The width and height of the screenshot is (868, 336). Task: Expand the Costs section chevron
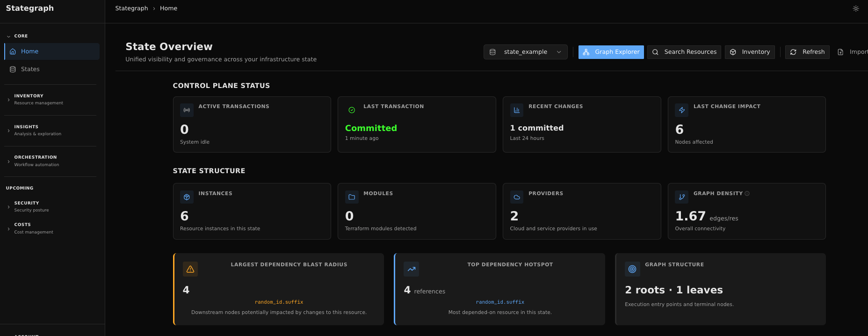click(8, 229)
